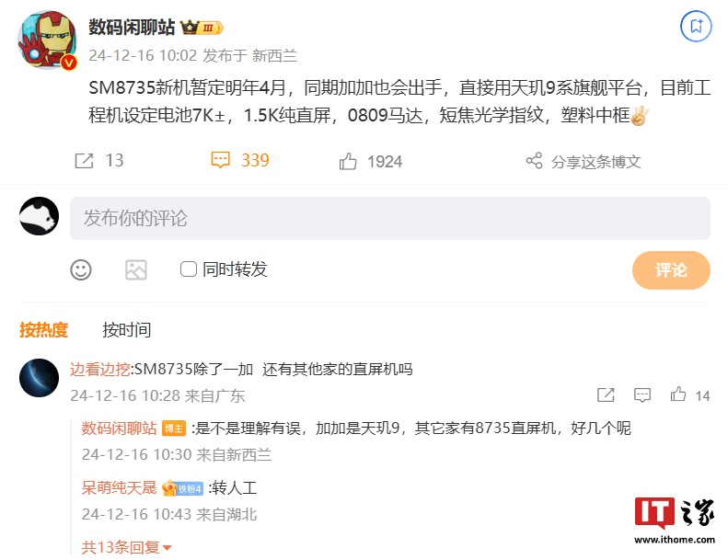This screenshot has width=728, height=560.
Task: Click the orange 评论 submit button
Action: [x=671, y=270]
